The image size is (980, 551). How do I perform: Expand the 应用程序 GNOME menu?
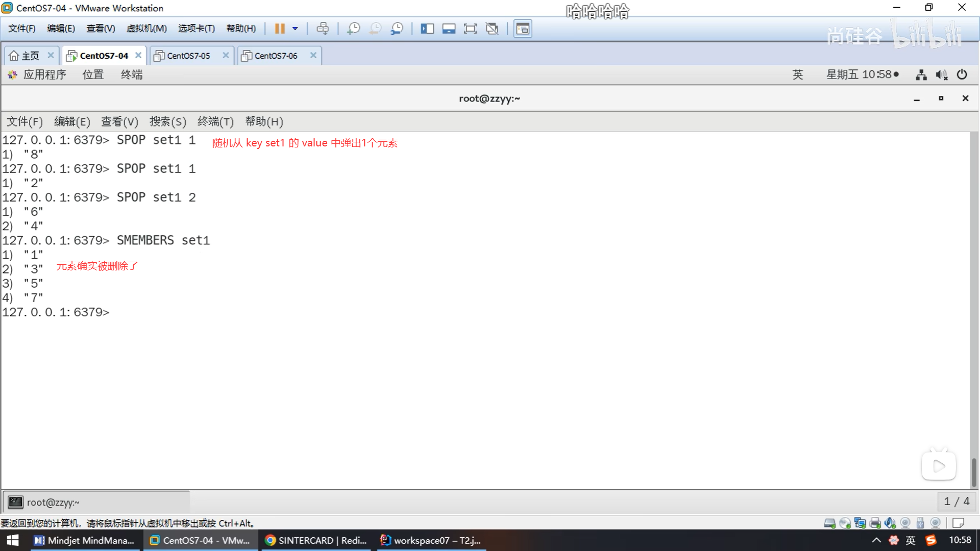tap(44, 74)
